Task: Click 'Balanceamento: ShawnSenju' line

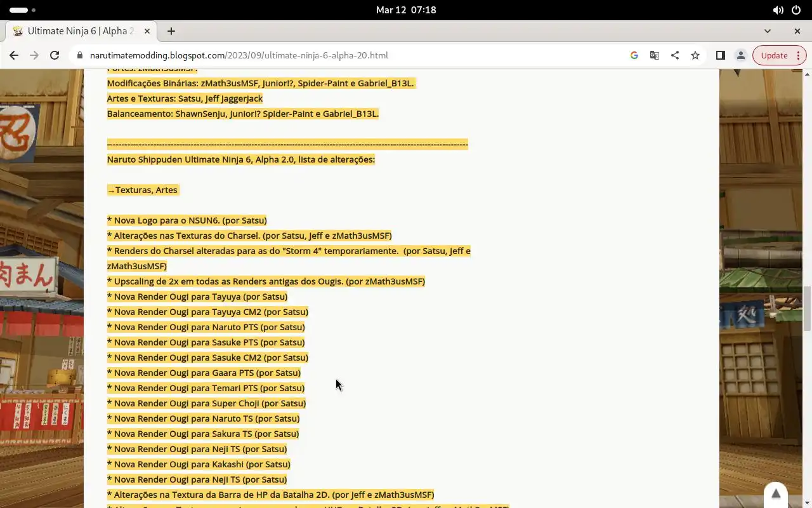Action: pos(243,114)
